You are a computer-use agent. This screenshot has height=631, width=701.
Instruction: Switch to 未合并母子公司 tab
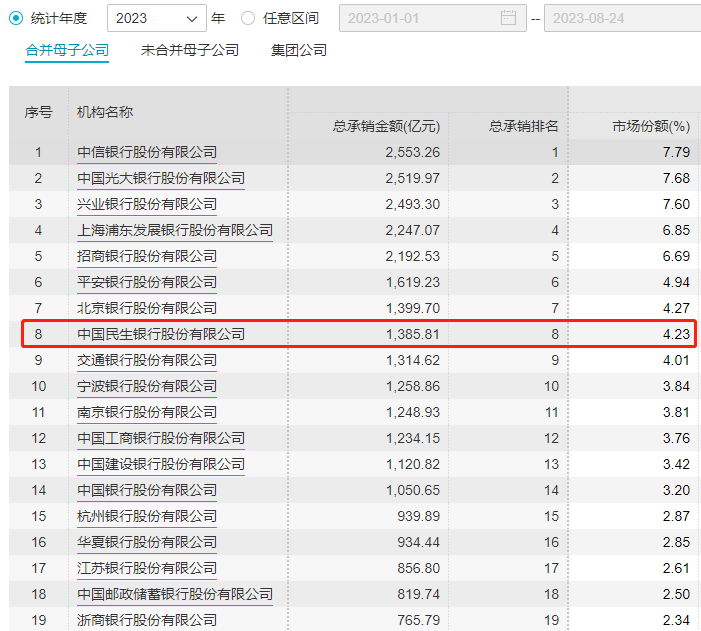(x=190, y=50)
